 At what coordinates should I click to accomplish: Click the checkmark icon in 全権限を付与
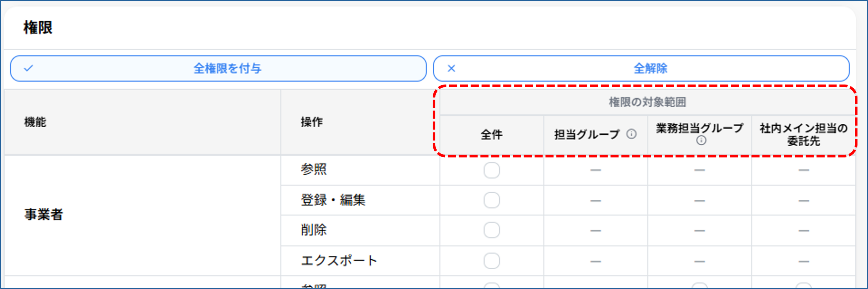28,68
